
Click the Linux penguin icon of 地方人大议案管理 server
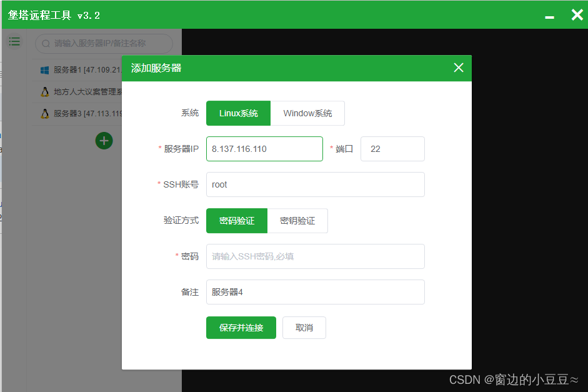44,92
